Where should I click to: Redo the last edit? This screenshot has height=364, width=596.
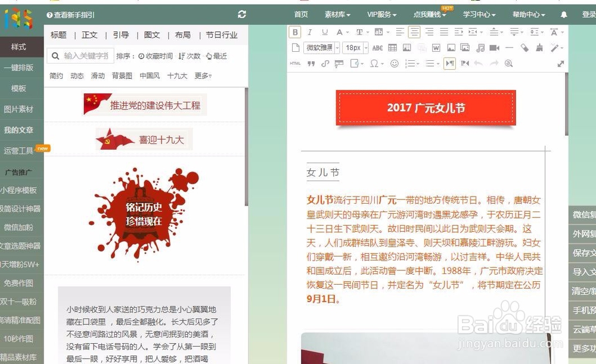(x=493, y=64)
